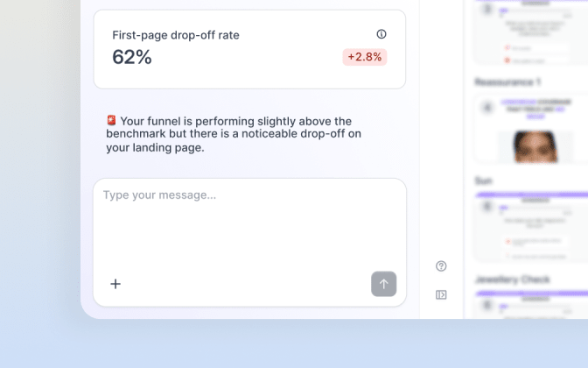
Task: Click the info icon on drop-off rate card
Action: pyautogui.click(x=381, y=34)
